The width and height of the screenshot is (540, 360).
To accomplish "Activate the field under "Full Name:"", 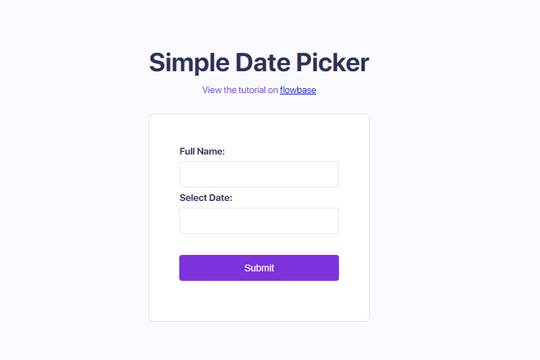I will [259, 174].
